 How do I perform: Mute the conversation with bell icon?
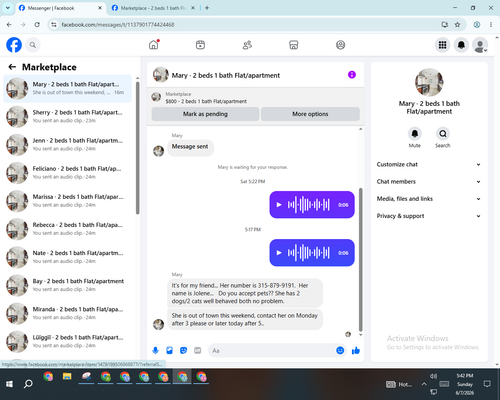click(415, 134)
